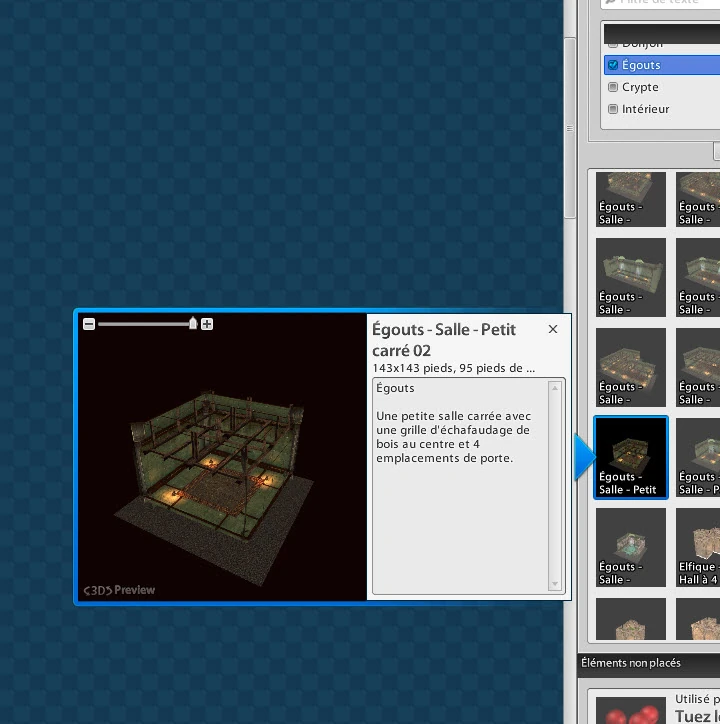The height and width of the screenshot is (724, 720).
Task: Select the Égouts Salle thumbnail with teal water
Action: coord(631,547)
